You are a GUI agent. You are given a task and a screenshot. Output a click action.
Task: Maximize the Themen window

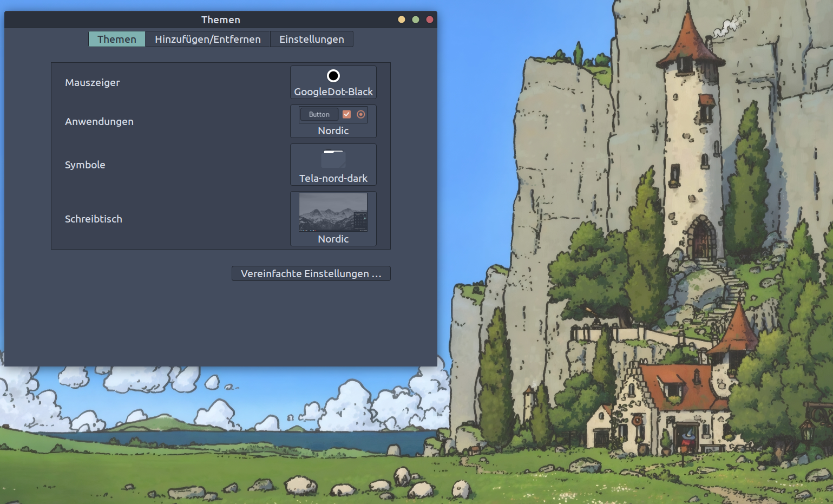[416, 19]
